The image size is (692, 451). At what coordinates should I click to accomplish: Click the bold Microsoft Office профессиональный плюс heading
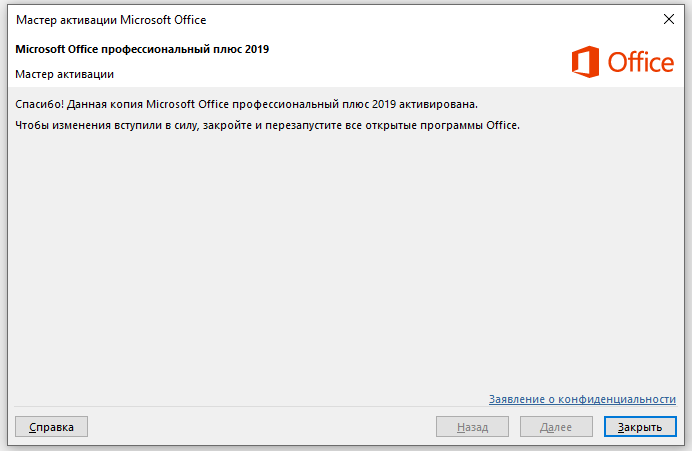[142, 49]
